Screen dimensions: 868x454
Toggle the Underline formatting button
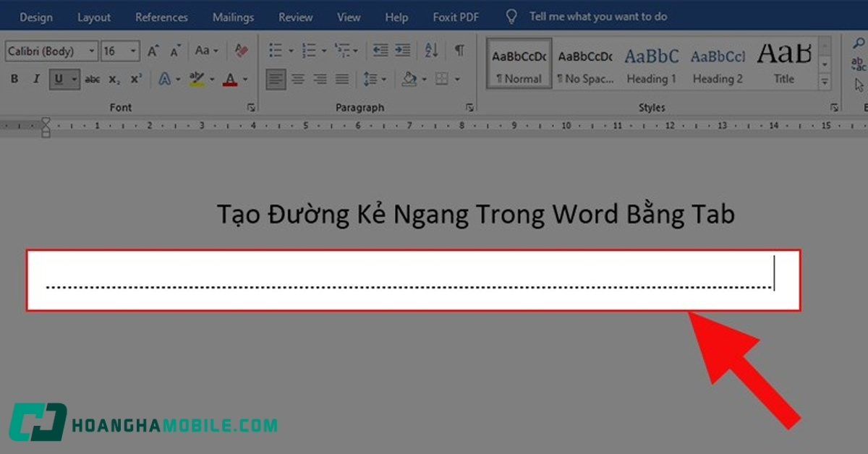[x=59, y=79]
